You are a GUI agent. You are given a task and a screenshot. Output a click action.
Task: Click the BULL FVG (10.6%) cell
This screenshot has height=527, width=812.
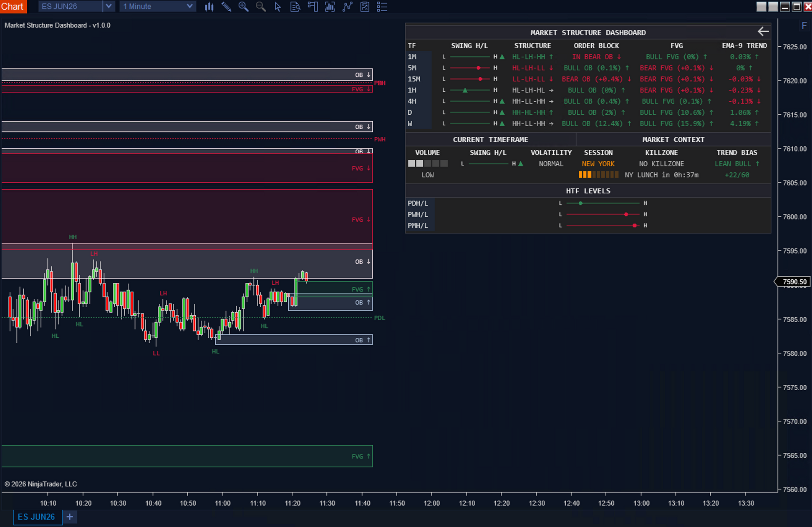click(676, 113)
